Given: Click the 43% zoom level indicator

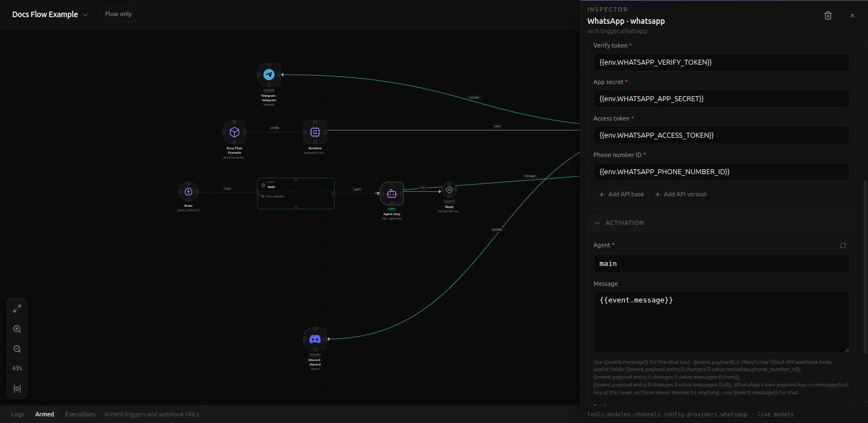Looking at the screenshot, I should tap(17, 369).
